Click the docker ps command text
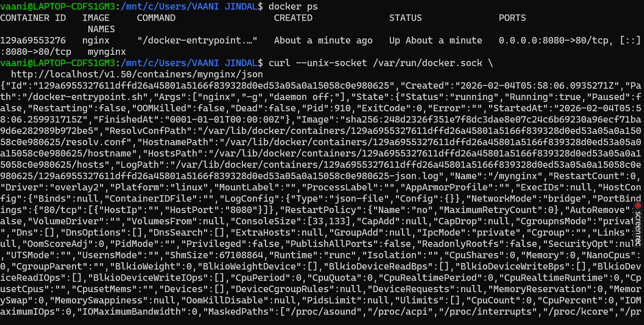 tap(293, 6)
